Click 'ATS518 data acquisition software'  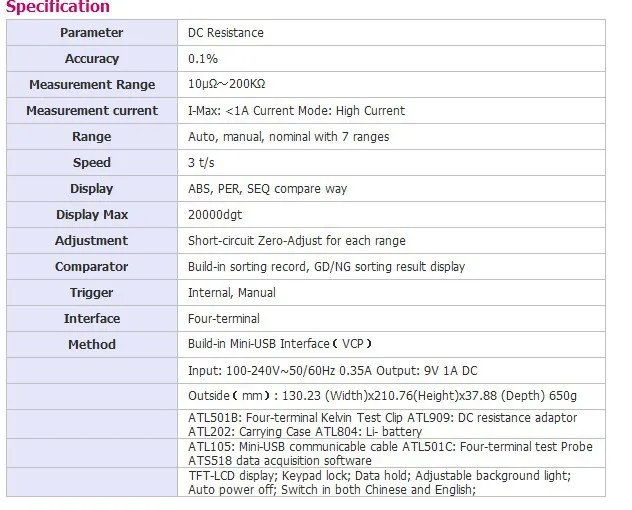[280, 460]
